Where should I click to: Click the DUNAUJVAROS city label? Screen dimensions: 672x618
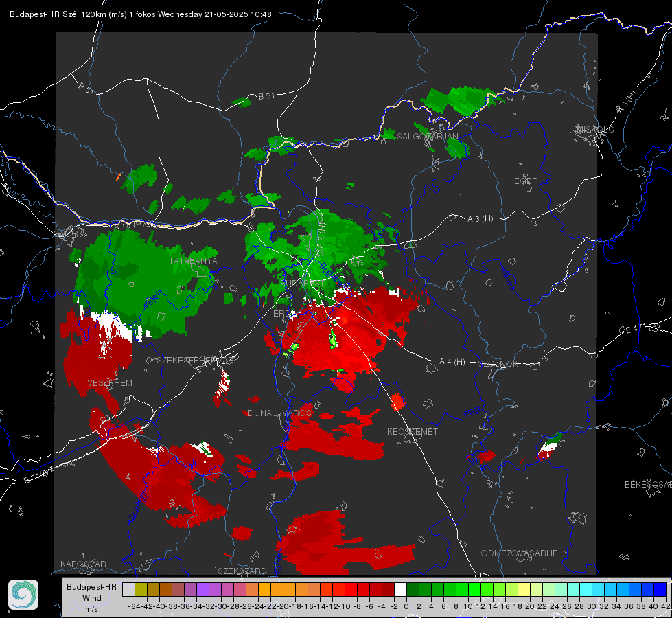click(280, 413)
